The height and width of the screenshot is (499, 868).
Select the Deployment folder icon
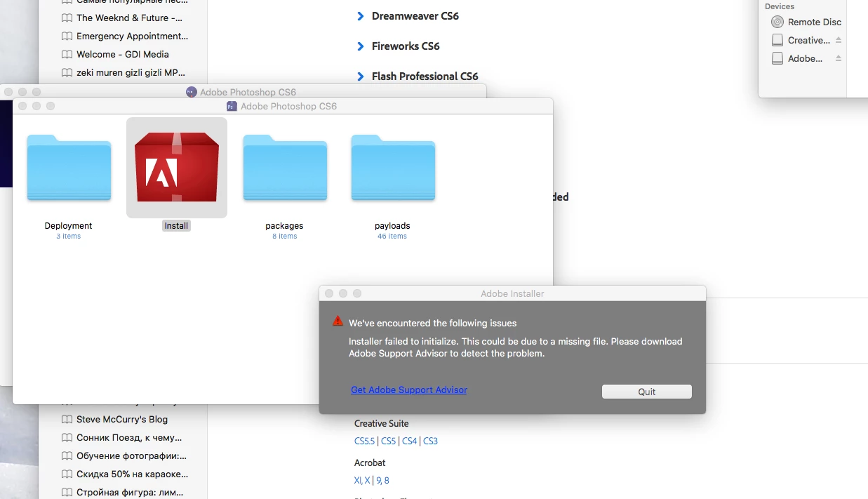[69, 168]
